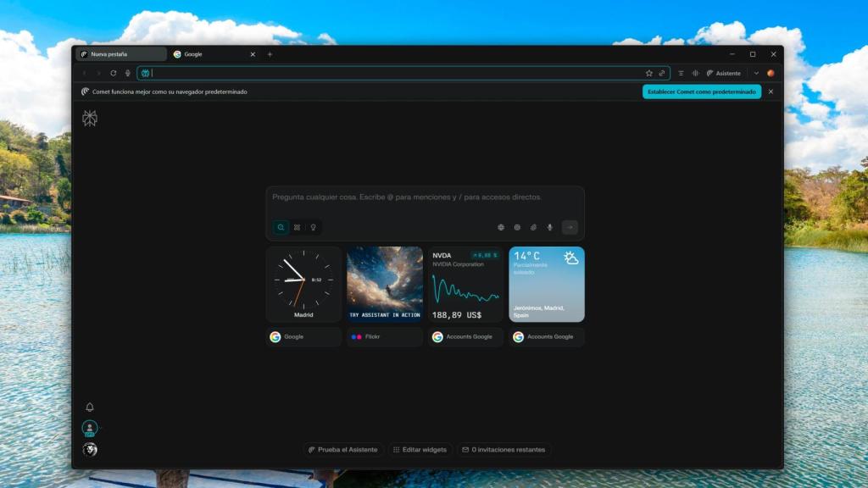The image size is (868, 488).
Task: Open the Madrid weather widget
Action: (546, 285)
